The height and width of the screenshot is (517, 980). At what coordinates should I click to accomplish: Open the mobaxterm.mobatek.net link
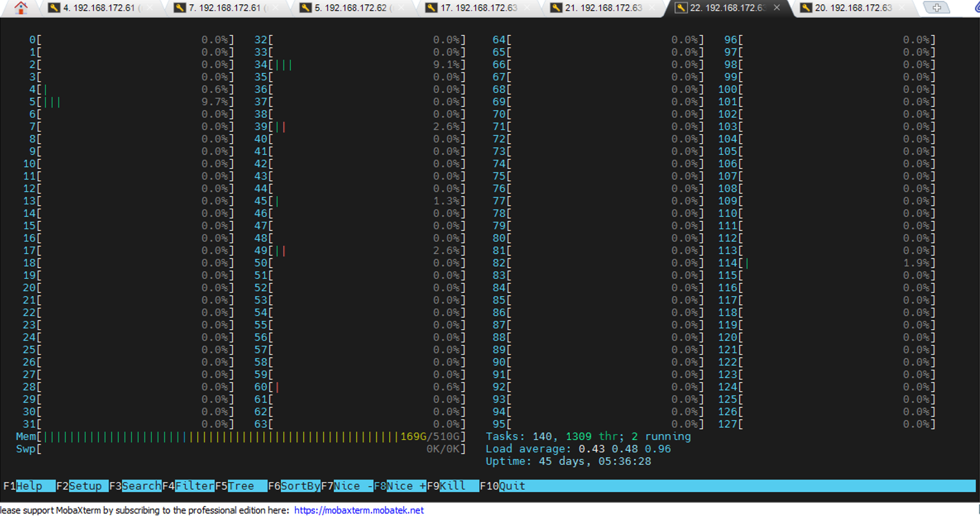359,510
